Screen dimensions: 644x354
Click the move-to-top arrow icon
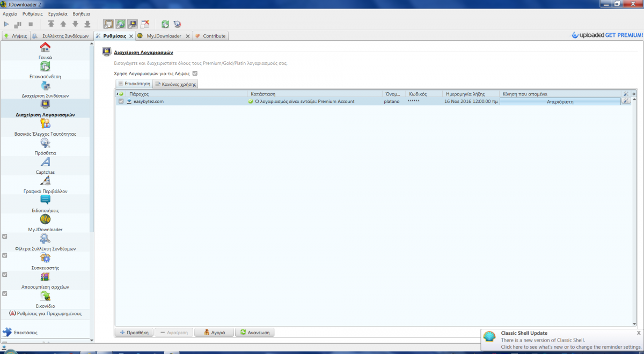[x=51, y=24]
